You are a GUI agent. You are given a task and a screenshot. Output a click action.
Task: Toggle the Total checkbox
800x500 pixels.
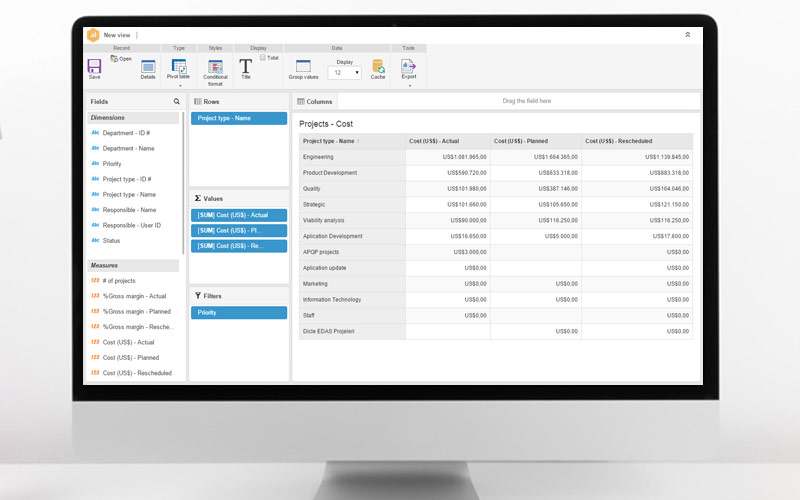pyautogui.click(x=262, y=58)
